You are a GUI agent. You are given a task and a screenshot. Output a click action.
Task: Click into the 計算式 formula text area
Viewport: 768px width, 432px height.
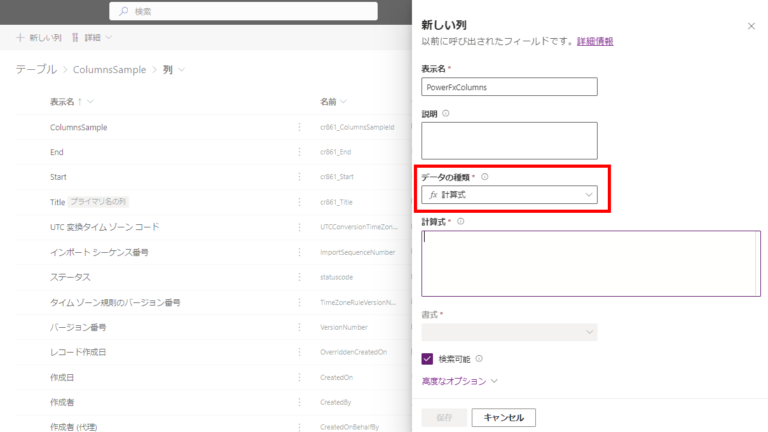point(590,263)
